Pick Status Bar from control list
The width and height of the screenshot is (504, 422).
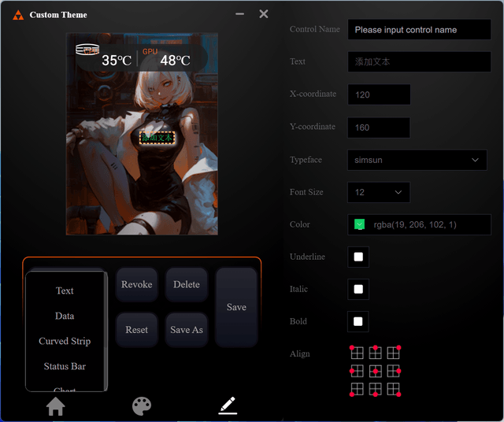(x=65, y=366)
